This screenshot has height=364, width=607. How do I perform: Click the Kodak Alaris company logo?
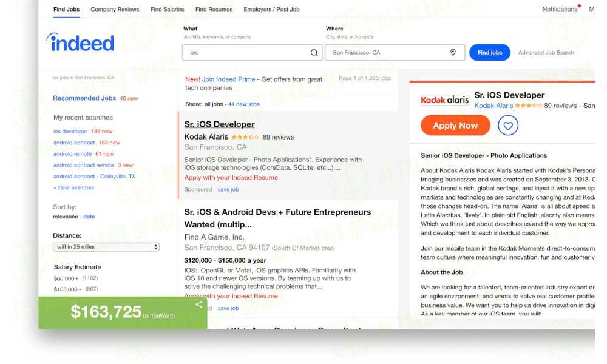pyautogui.click(x=444, y=100)
